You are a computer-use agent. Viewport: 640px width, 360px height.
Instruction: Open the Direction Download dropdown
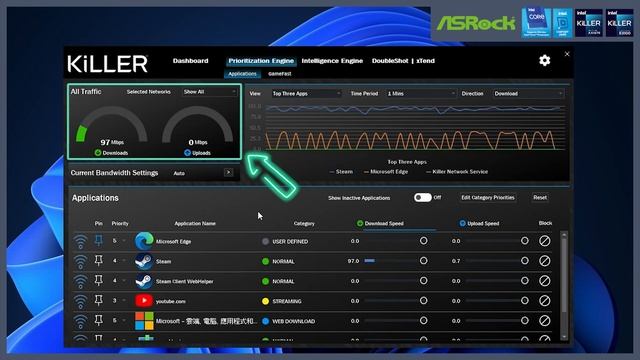click(x=529, y=93)
